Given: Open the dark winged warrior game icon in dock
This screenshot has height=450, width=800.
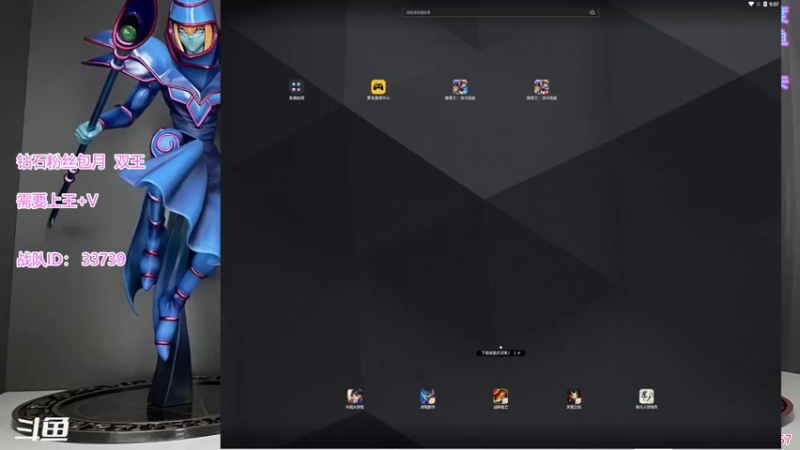Looking at the screenshot, I should click(573, 396).
